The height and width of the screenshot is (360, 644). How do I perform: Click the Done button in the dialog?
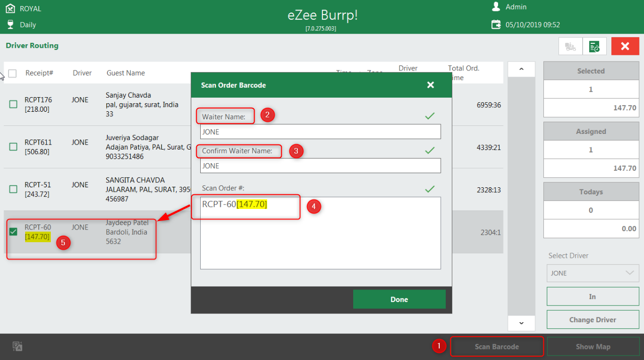pyautogui.click(x=399, y=299)
